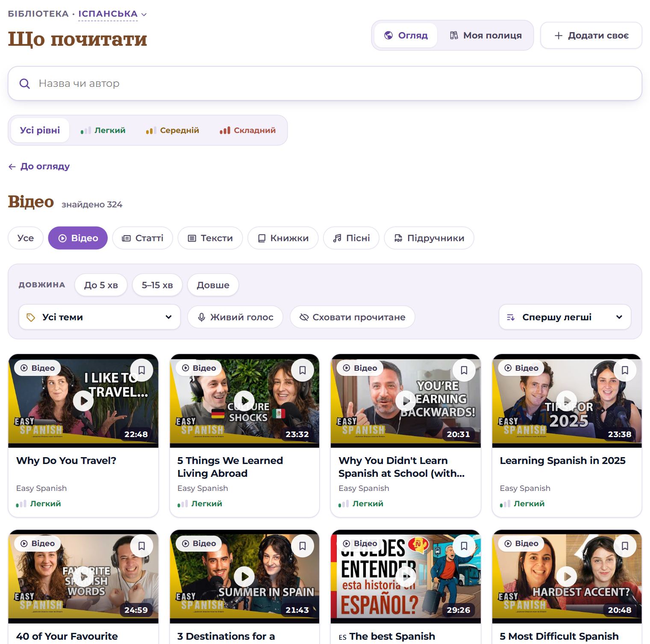Bookmark "The best Spanish" video card
650x644 pixels.
[x=464, y=546]
